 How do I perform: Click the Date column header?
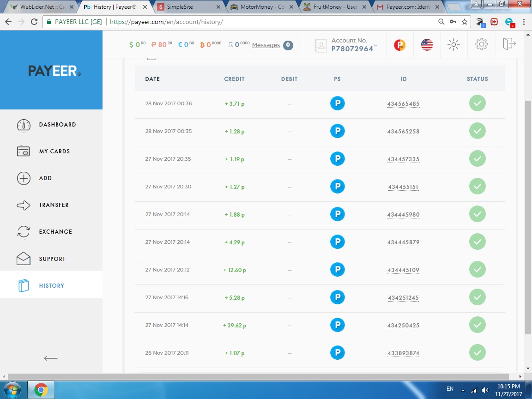point(152,79)
